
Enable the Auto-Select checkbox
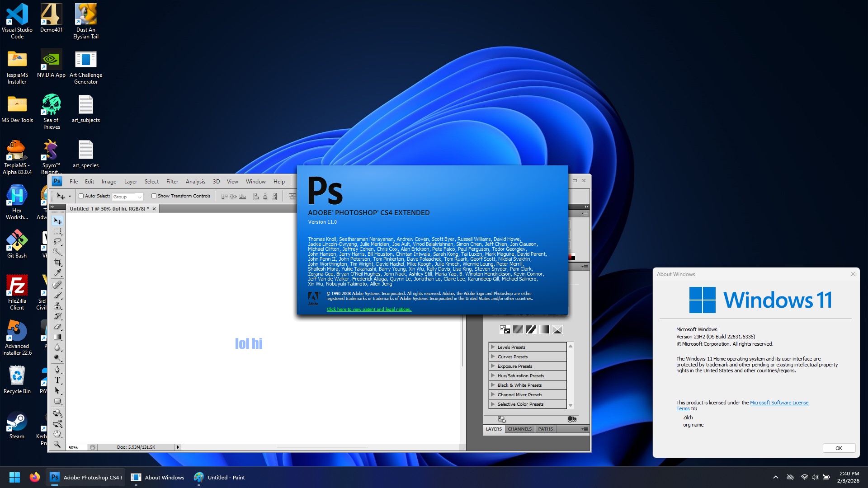(x=81, y=196)
